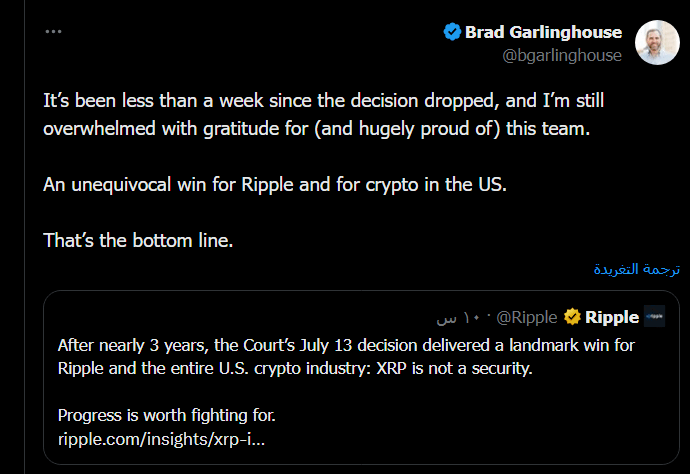Image resolution: width=690 pixels, height=474 pixels.
Task: Open the ripple.com/insights link
Action: [161, 439]
